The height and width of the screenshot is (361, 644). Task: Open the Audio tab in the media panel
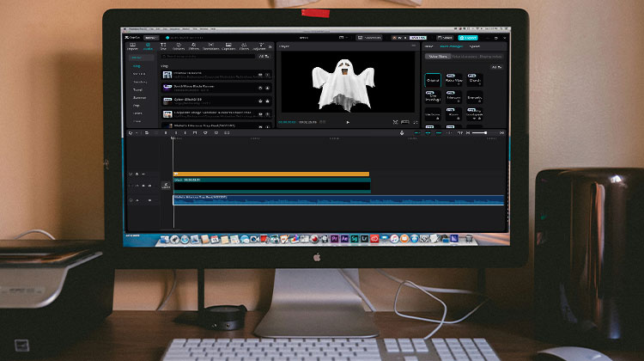148,47
